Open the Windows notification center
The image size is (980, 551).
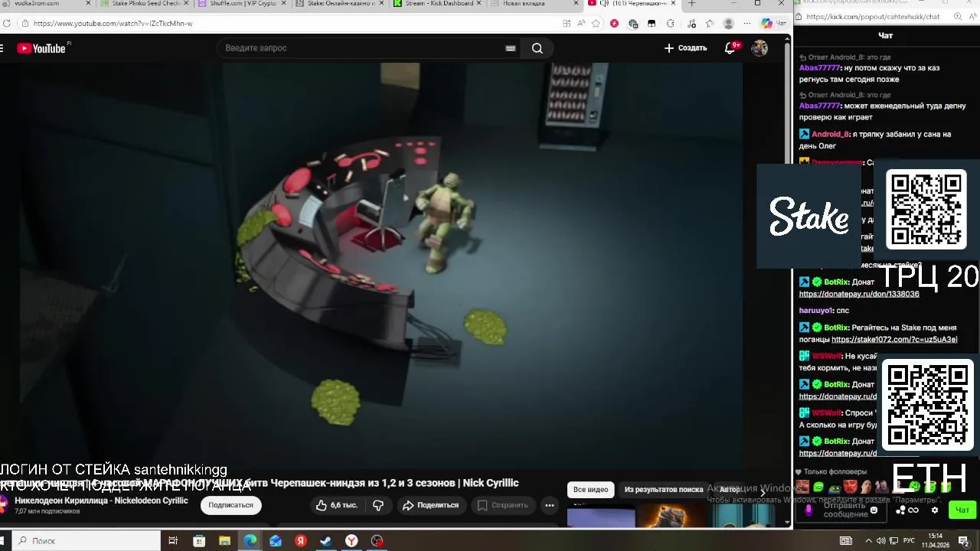click(964, 541)
